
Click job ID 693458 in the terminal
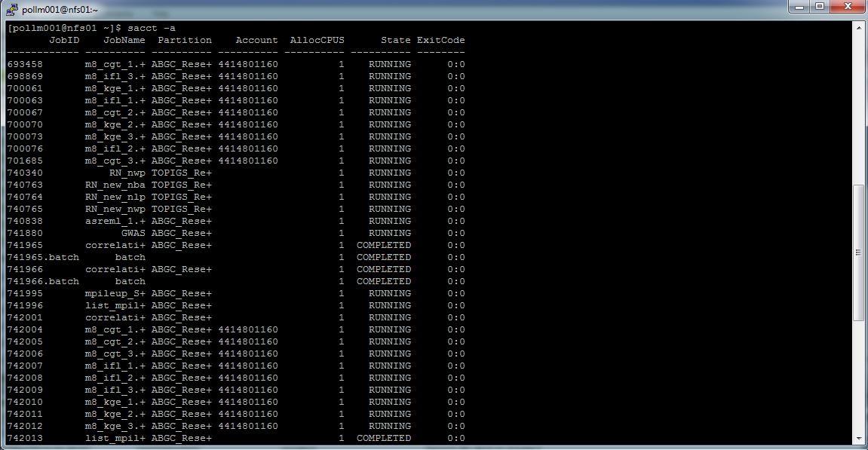coord(25,64)
